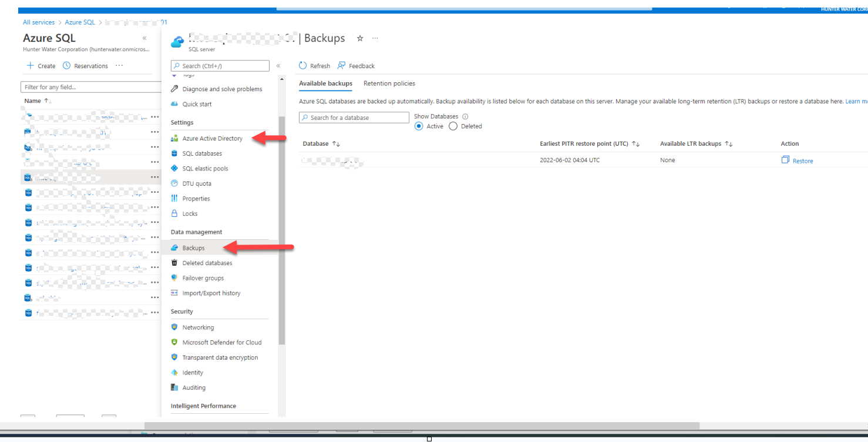Open the Locks page
This screenshot has height=442, width=868.
[190, 214]
